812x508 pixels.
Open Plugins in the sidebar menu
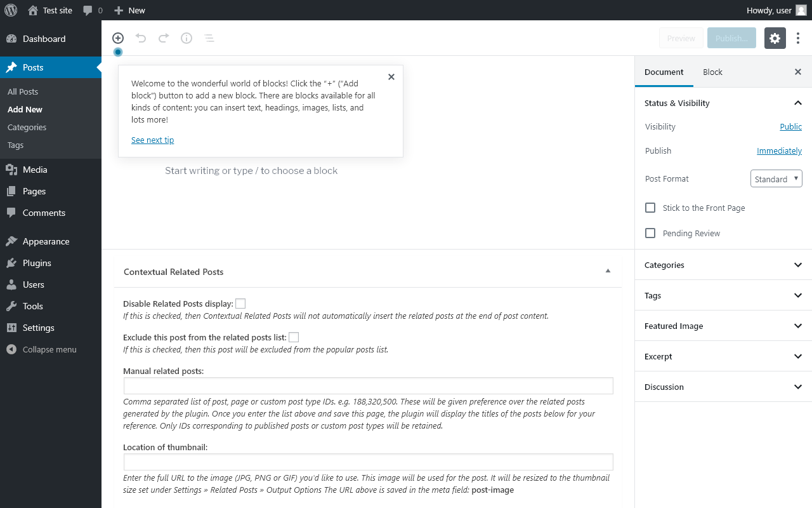37,263
